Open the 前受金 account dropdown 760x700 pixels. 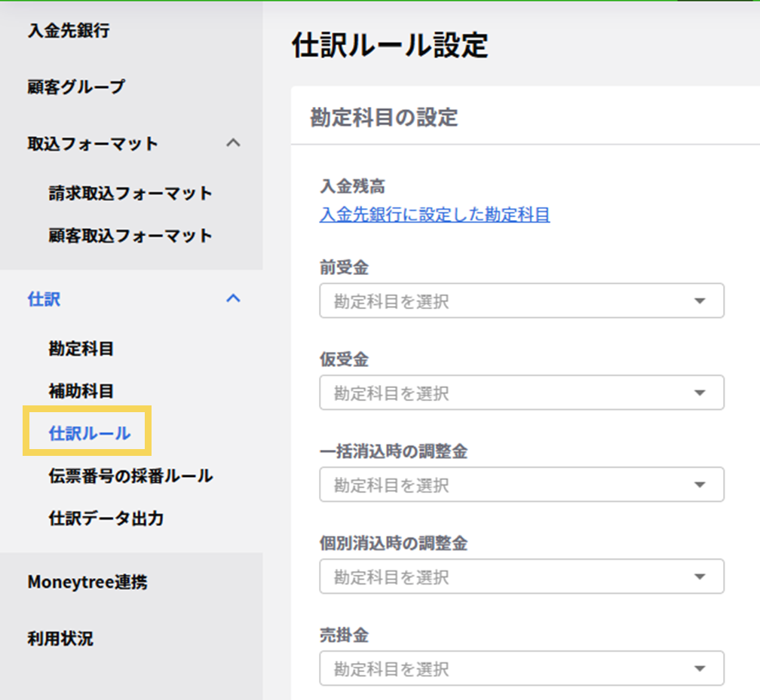[x=521, y=301]
